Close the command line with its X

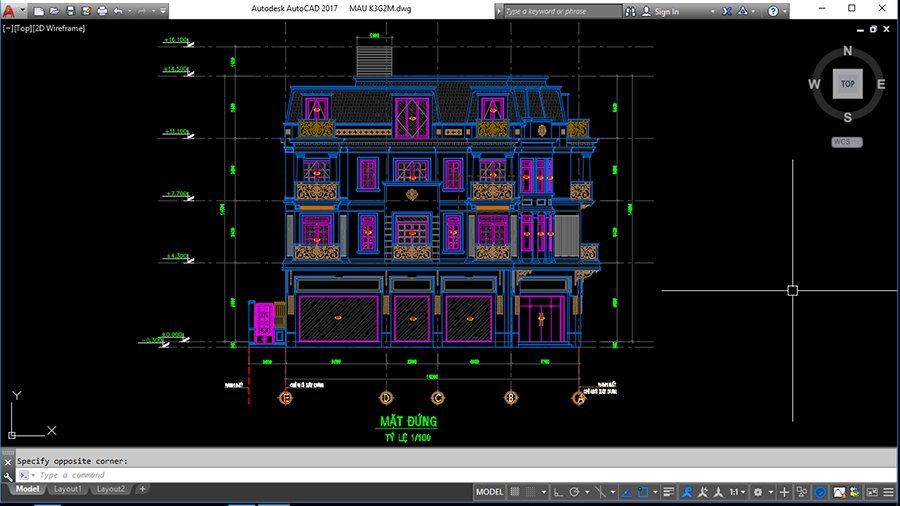7,462
